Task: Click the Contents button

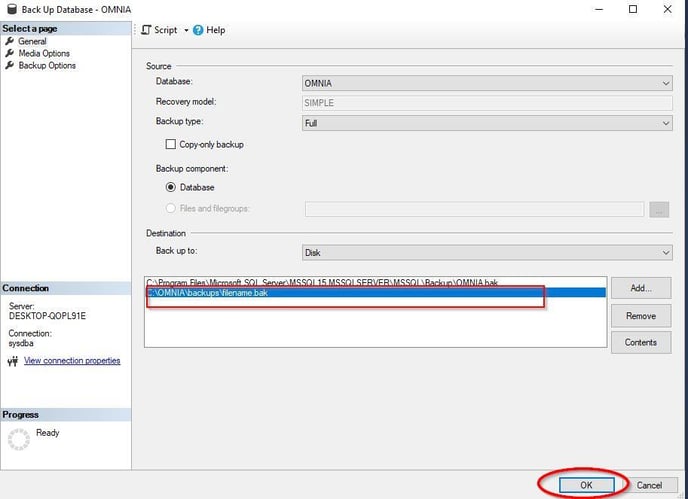Action: [x=641, y=342]
